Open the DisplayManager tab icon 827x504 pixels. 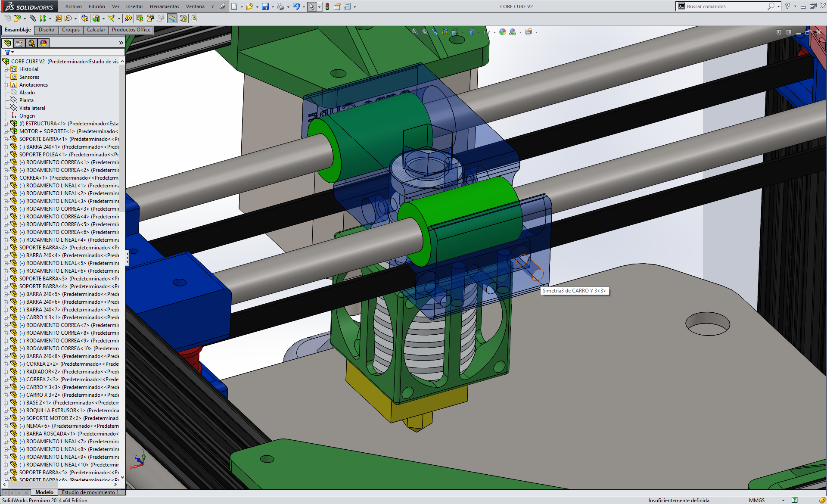(x=44, y=43)
